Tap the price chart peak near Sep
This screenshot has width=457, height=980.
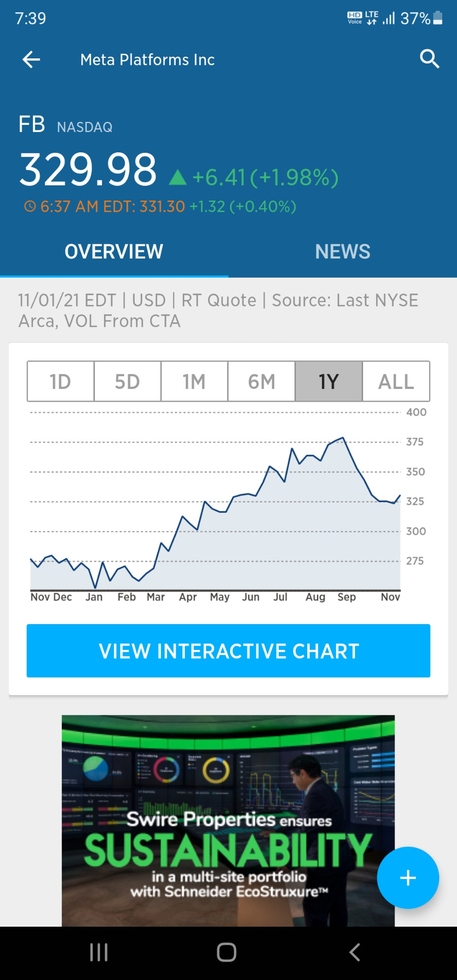coord(344,438)
